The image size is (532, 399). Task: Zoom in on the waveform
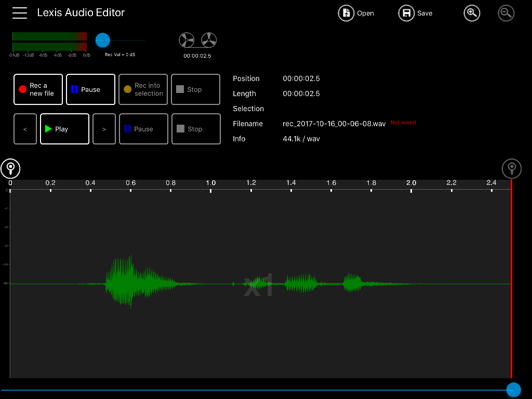[x=472, y=13]
